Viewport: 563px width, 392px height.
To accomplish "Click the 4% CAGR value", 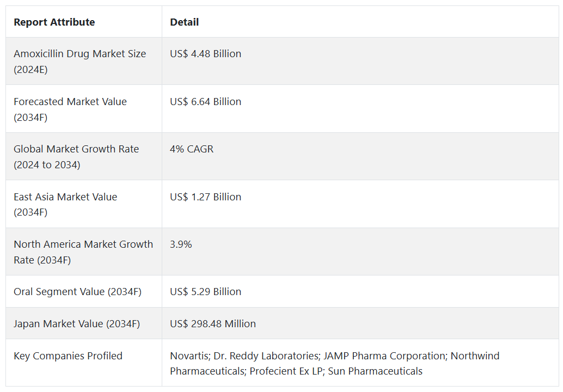I will (192, 149).
